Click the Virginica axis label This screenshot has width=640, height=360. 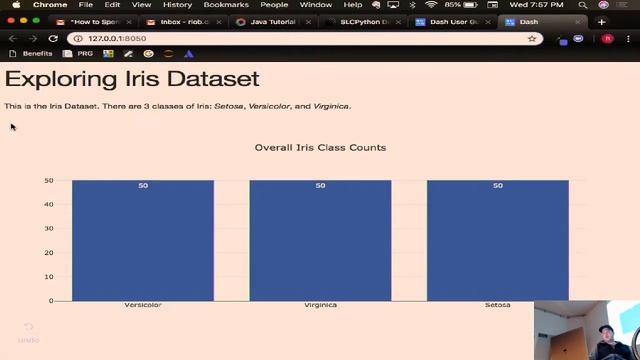pos(320,305)
